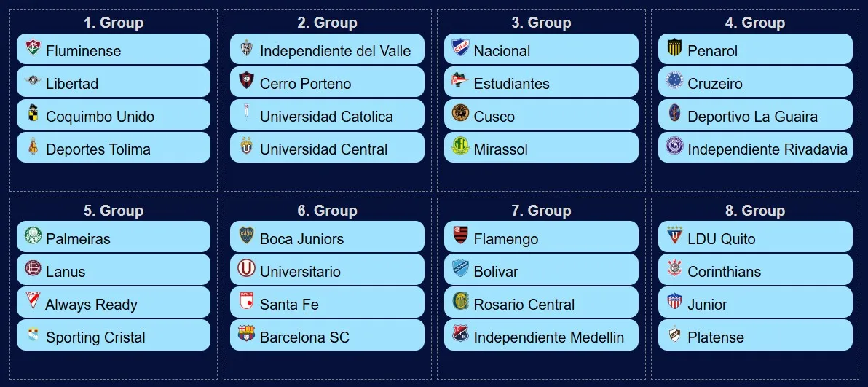The width and height of the screenshot is (868, 387).
Task: Click the Penarol striped crest icon
Action: tap(674, 49)
